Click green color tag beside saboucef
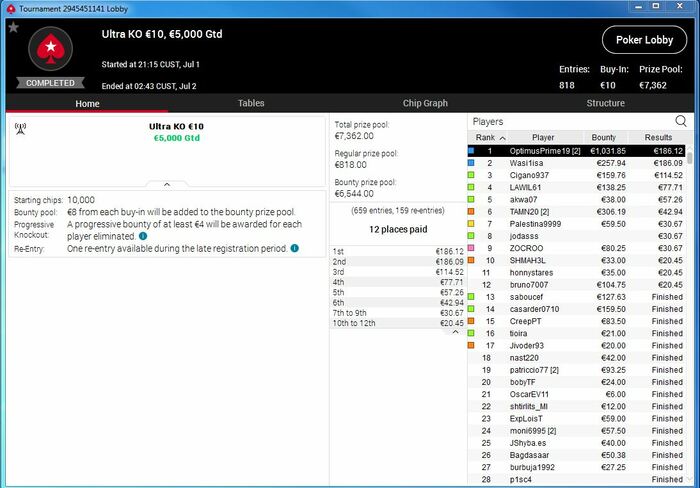Image resolution: width=700 pixels, height=488 pixels. (x=471, y=296)
